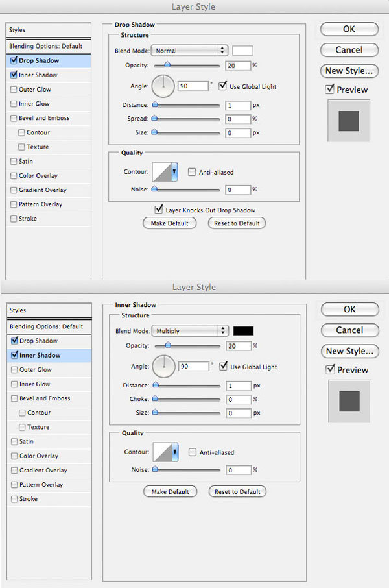The image size is (389, 588).
Task: Click Angle value field in Drop Shadow
Action: pos(193,86)
